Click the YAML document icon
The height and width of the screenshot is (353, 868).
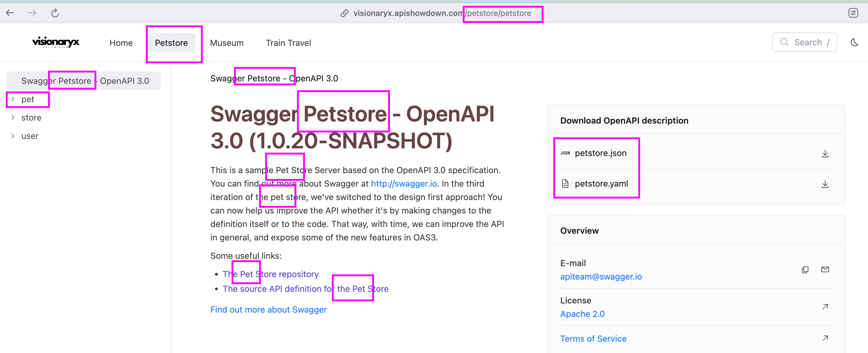coord(565,184)
